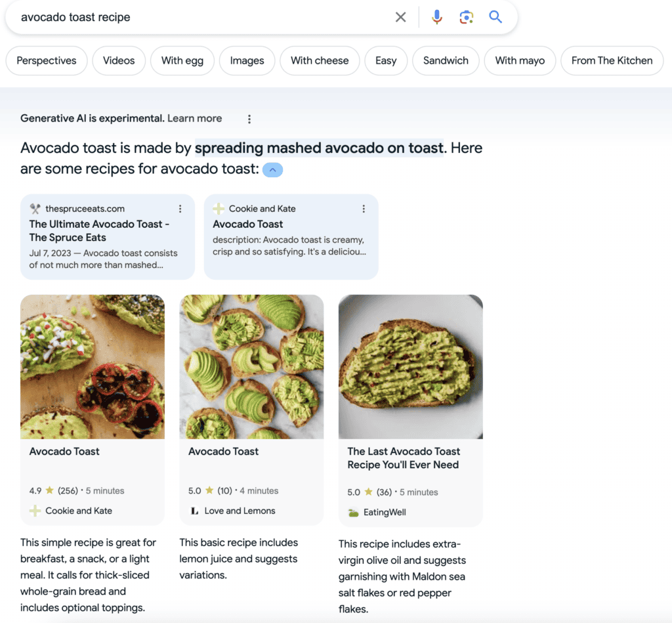This screenshot has height=623, width=672.
Task: Collapse the AI overview with the chevron
Action: (x=272, y=169)
